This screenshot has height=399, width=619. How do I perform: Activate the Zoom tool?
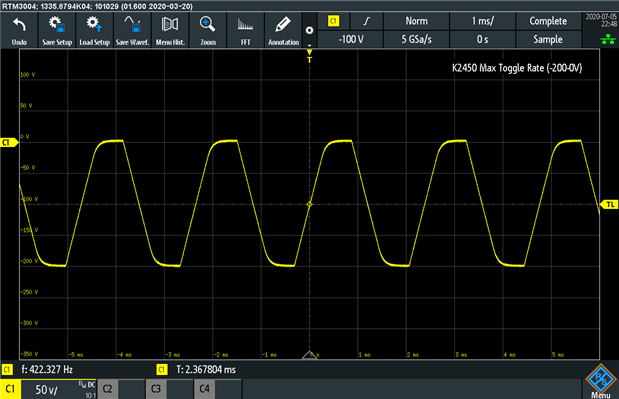(208, 30)
